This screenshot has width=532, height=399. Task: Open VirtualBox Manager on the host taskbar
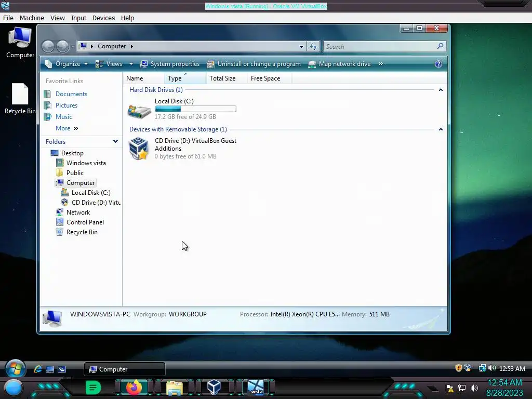(x=214, y=388)
